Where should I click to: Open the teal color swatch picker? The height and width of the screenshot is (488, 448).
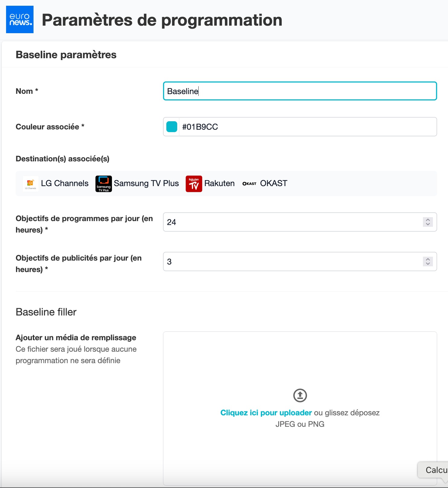pyautogui.click(x=172, y=127)
